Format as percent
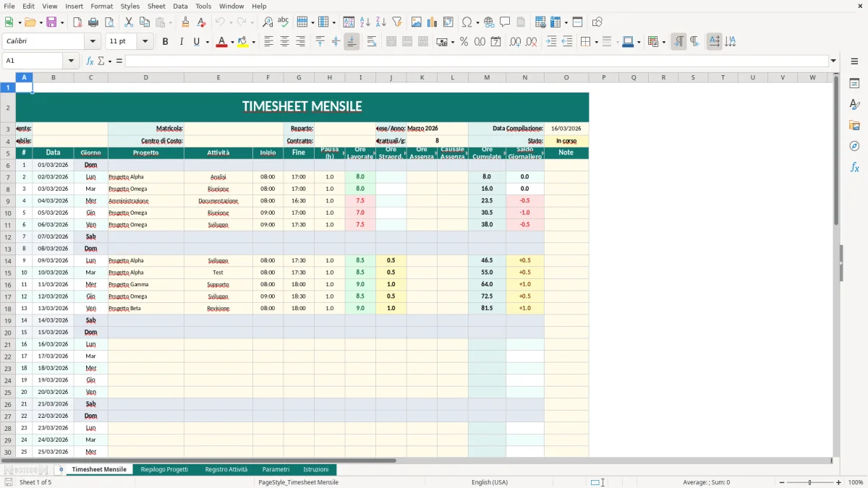The image size is (868, 488). 464,42
